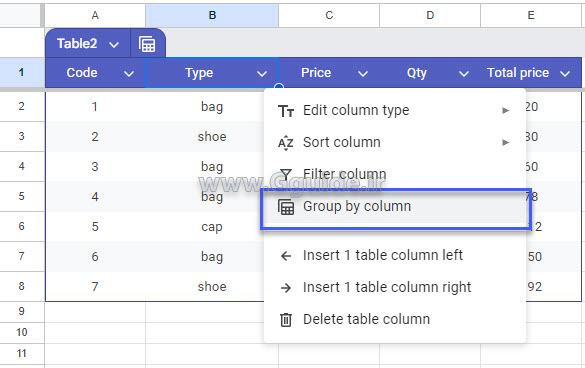This screenshot has width=585, height=368.
Task: Click the cell with code 7
Action: [x=95, y=287]
